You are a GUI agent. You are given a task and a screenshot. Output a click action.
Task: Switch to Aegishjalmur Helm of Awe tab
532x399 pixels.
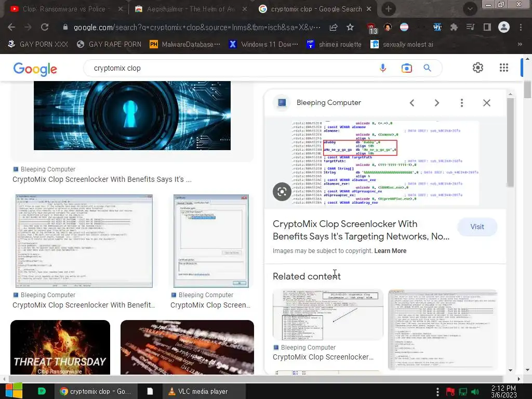tap(191, 9)
